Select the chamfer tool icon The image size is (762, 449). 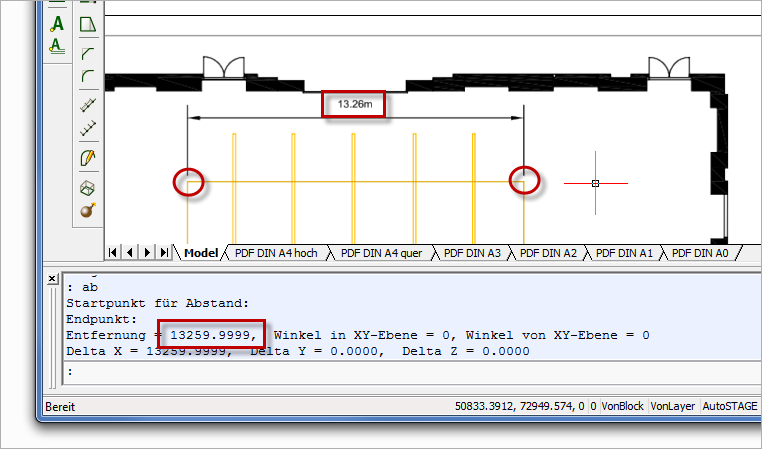pyautogui.click(x=88, y=51)
